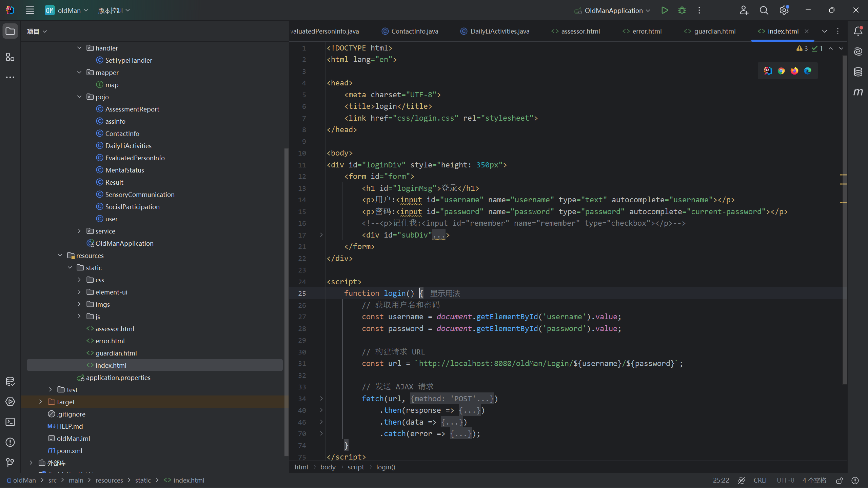This screenshot has height=488, width=868.
Task: Expand the service package
Action: [79, 231]
